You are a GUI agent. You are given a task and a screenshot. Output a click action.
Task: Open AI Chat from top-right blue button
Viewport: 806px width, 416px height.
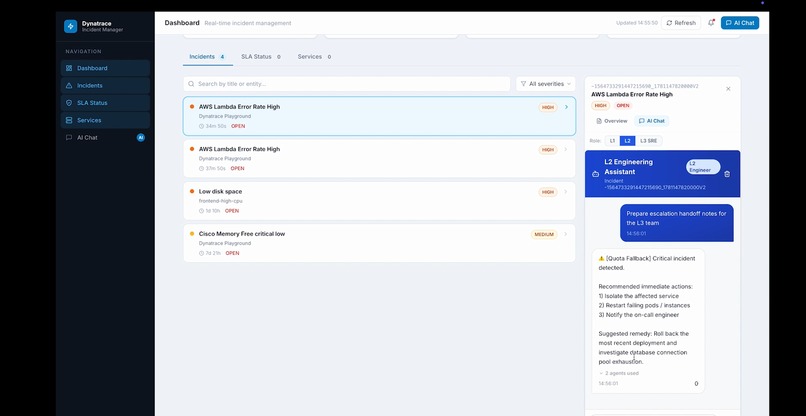coord(740,23)
